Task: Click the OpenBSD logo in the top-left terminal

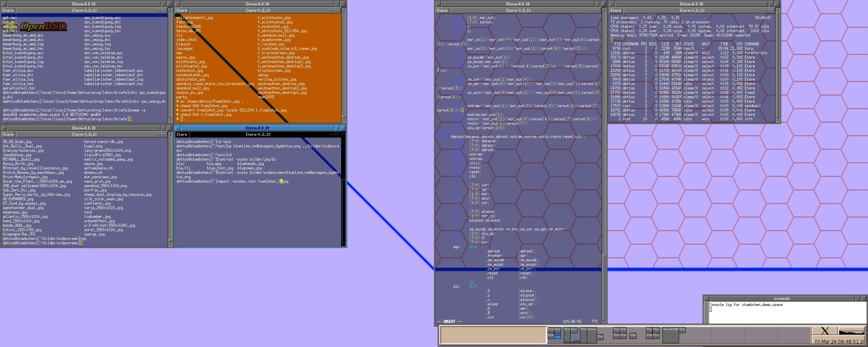Action: click(x=43, y=26)
